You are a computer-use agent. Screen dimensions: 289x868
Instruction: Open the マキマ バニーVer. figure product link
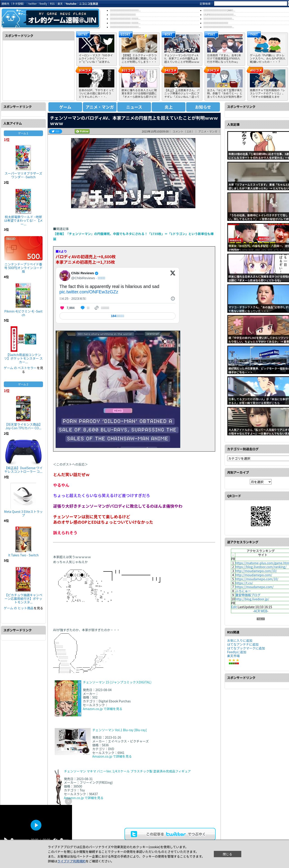point(127,771)
